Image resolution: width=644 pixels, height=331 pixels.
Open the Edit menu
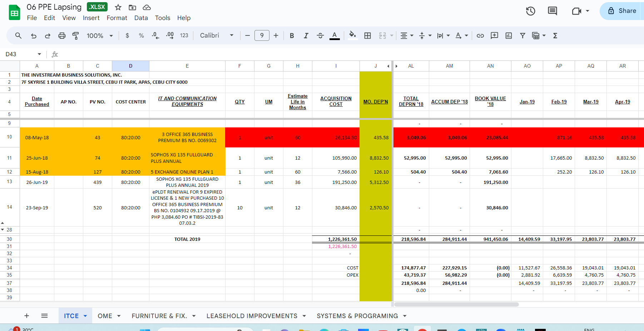(49, 18)
